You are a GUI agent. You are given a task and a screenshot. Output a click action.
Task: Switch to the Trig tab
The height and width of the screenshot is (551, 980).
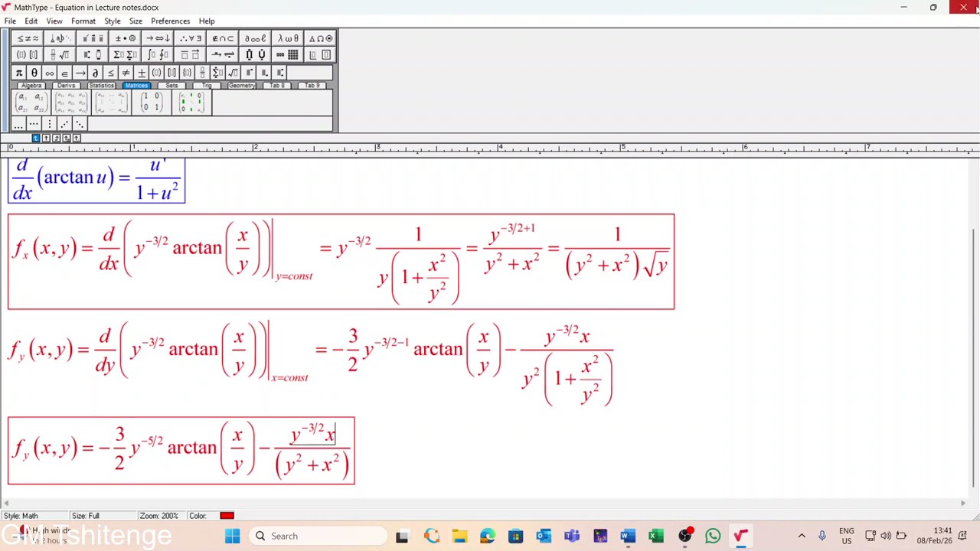tap(207, 86)
